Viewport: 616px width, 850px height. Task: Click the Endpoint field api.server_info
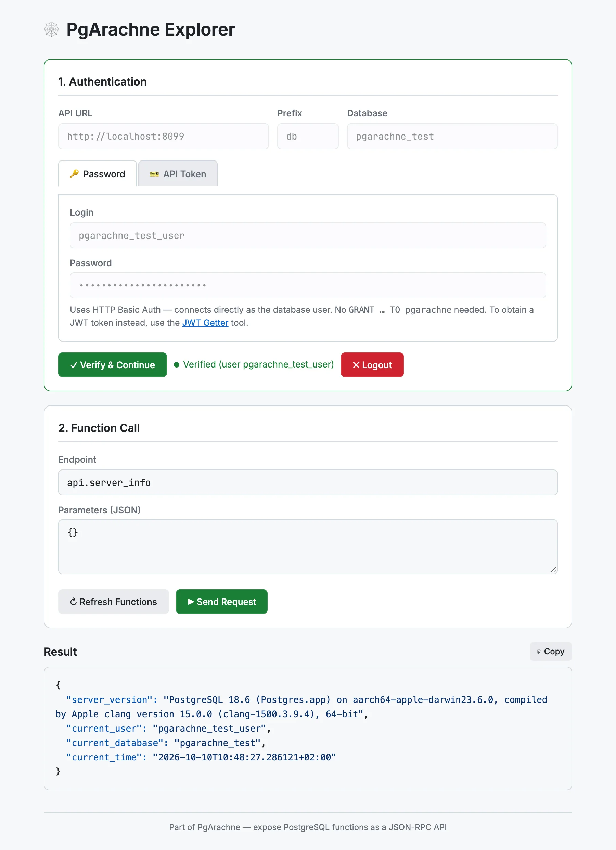(308, 482)
